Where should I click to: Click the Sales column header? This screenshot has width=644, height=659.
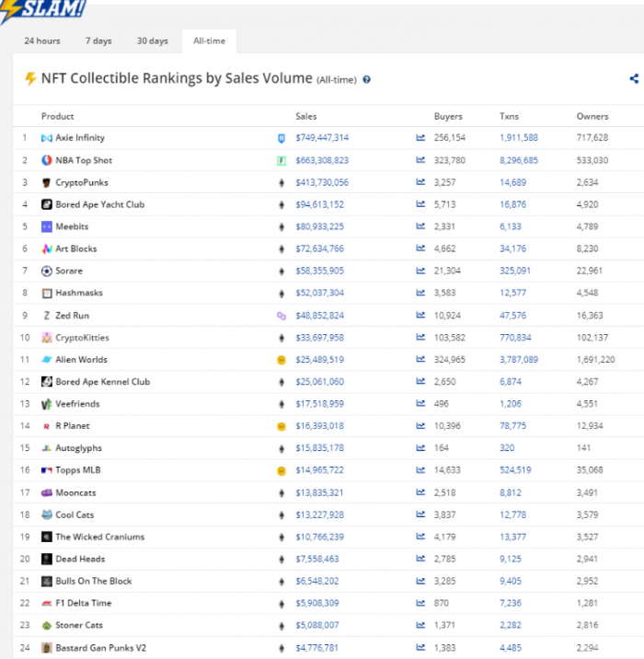305,116
